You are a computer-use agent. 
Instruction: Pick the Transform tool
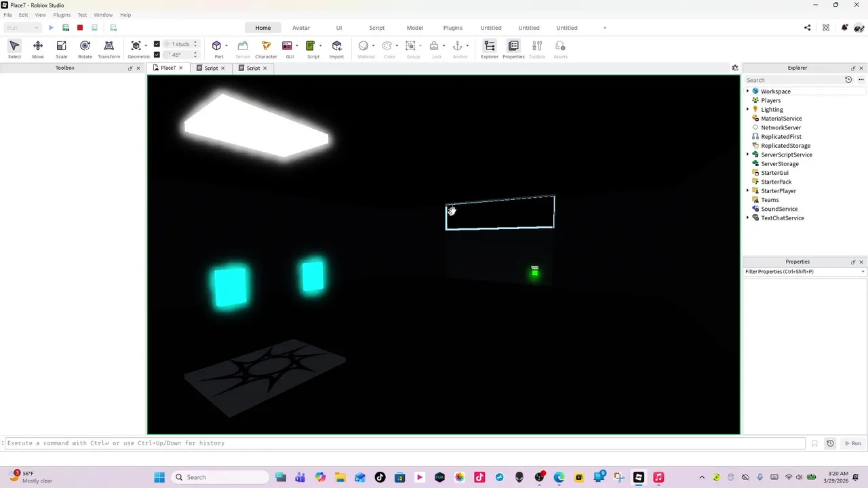click(x=108, y=49)
